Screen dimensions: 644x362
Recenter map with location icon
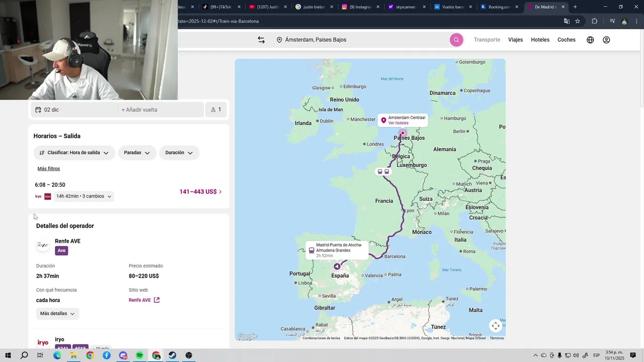point(496,326)
